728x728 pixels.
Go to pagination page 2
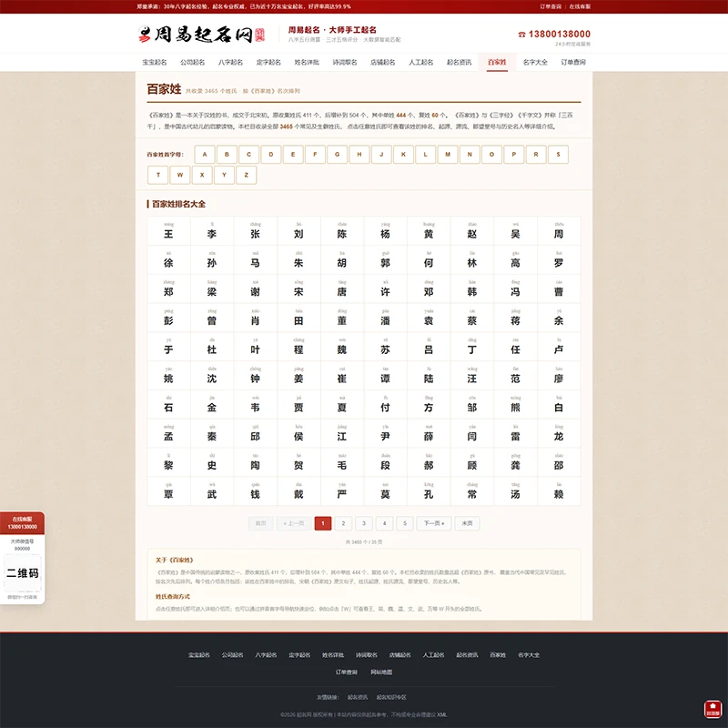click(343, 523)
